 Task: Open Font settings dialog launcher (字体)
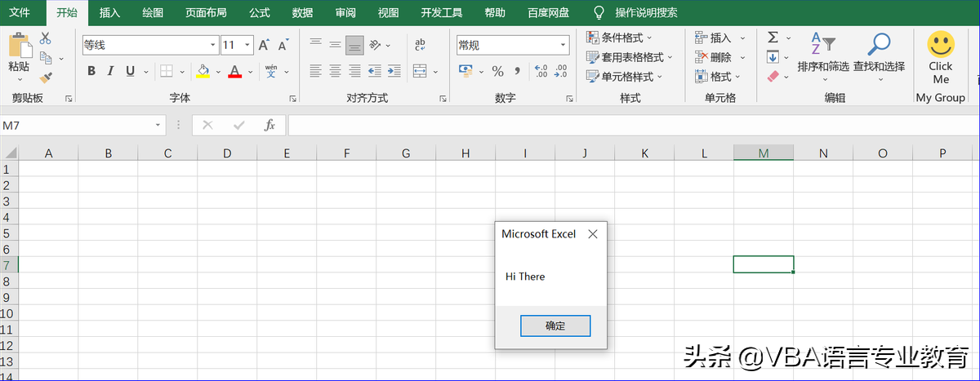pyautogui.click(x=292, y=99)
